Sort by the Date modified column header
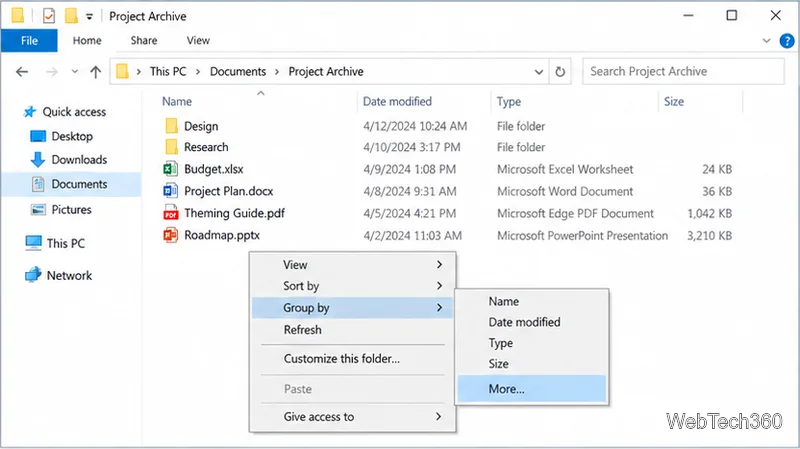The width and height of the screenshot is (800, 449). [x=397, y=102]
